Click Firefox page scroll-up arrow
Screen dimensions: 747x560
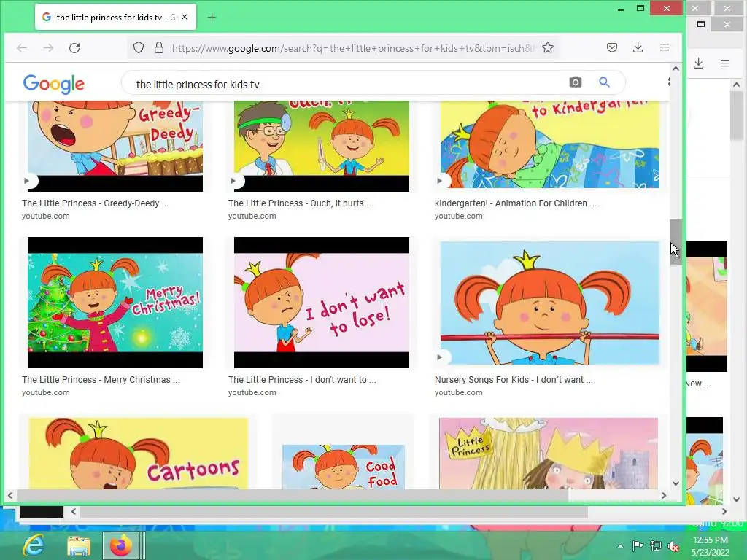coord(676,69)
